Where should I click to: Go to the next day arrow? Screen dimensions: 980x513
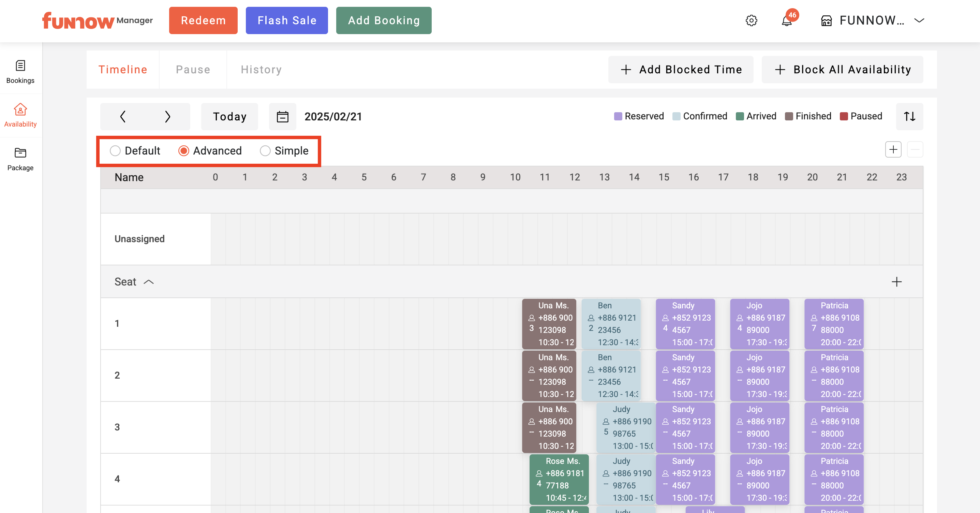167,116
